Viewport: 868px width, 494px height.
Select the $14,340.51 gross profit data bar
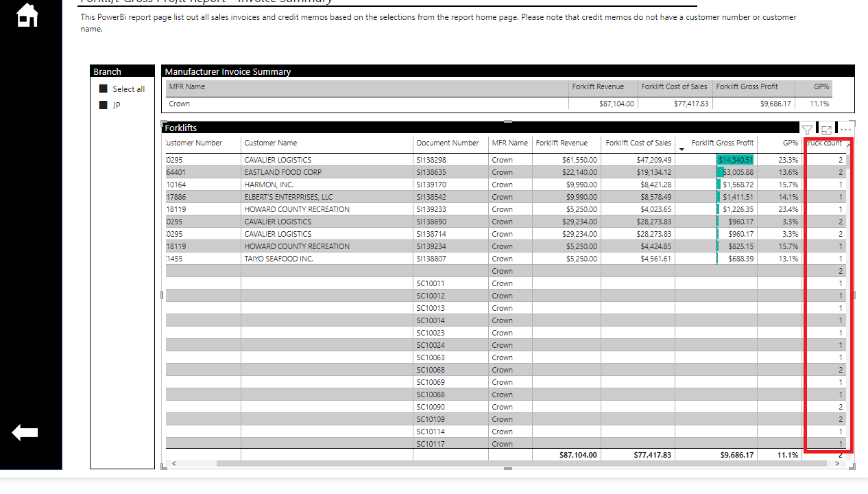[x=735, y=160]
